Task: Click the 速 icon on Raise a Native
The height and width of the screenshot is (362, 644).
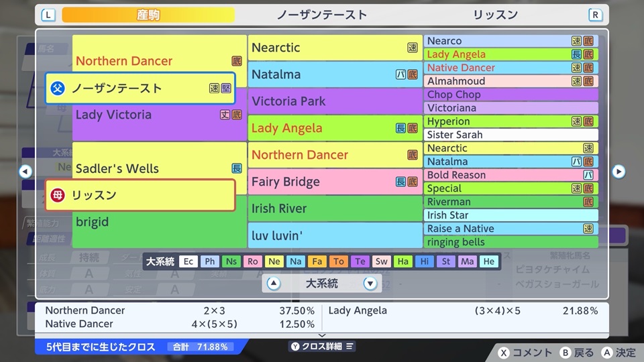Action: 588,229
